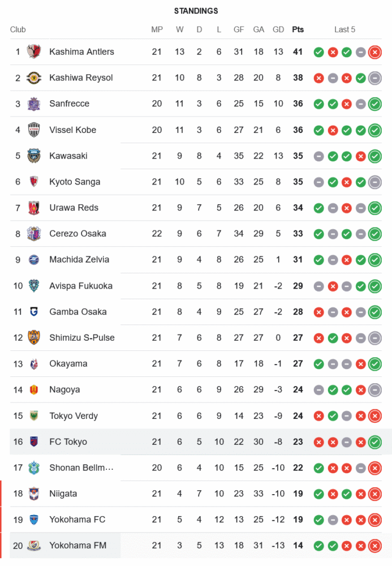Sort standings by the Pts column header
This screenshot has width=392, height=566.
point(298,29)
